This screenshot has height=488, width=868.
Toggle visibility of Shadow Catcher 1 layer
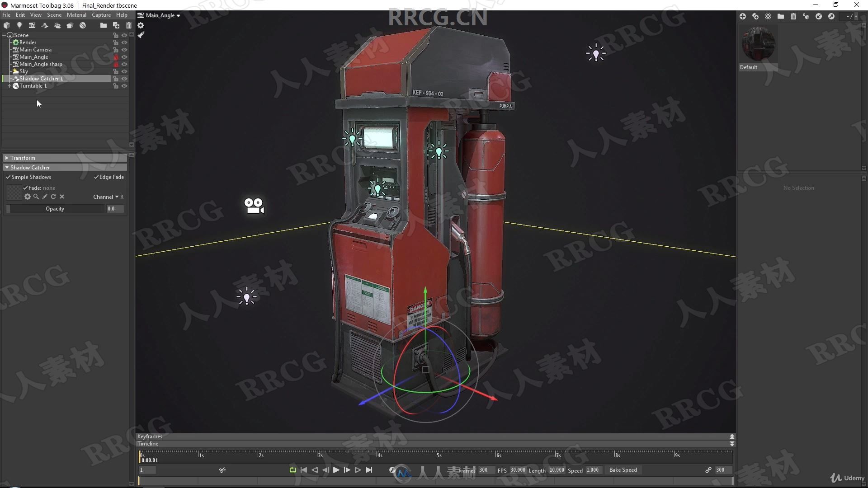coord(125,78)
